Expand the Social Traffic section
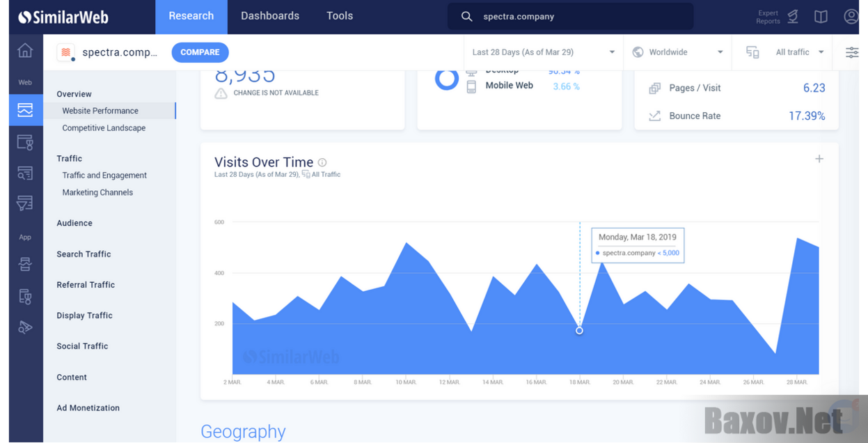This screenshot has height=443, width=868. [82, 346]
